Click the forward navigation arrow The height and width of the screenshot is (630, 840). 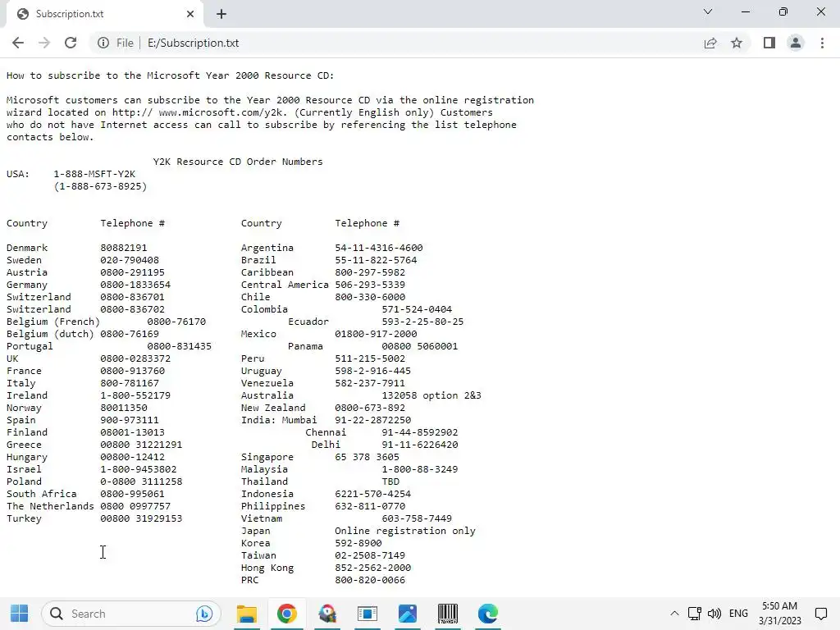click(x=44, y=43)
